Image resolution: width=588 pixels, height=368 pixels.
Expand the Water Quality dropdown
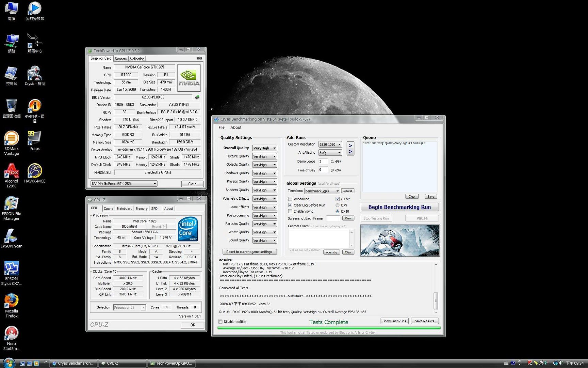coord(264,232)
